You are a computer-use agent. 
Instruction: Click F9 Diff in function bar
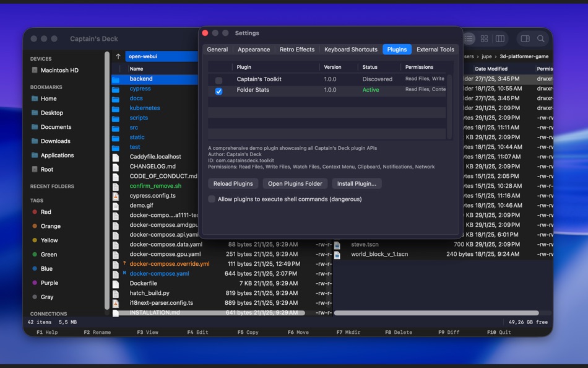(x=449, y=332)
